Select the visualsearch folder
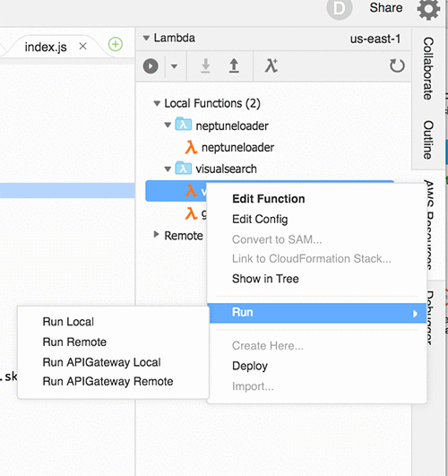The image size is (448, 476). tap(226, 169)
